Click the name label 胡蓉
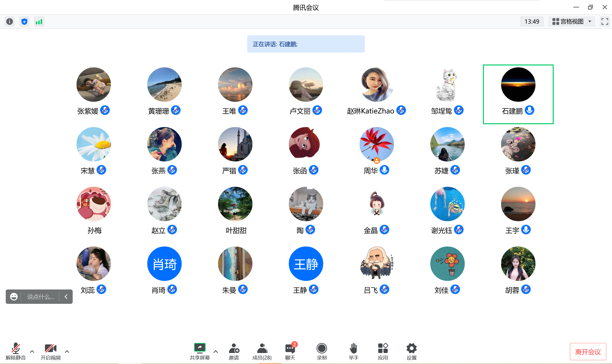The height and width of the screenshot is (364, 612). (x=512, y=290)
